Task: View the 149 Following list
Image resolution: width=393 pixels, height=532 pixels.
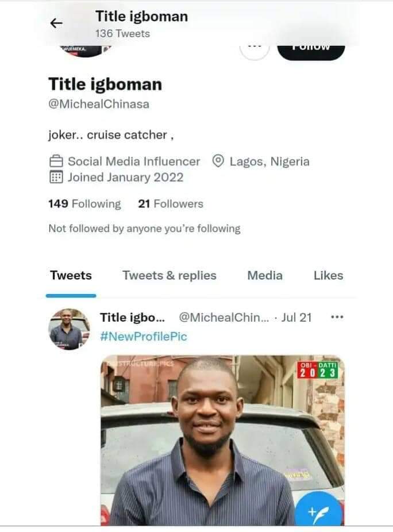Action: pos(84,204)
